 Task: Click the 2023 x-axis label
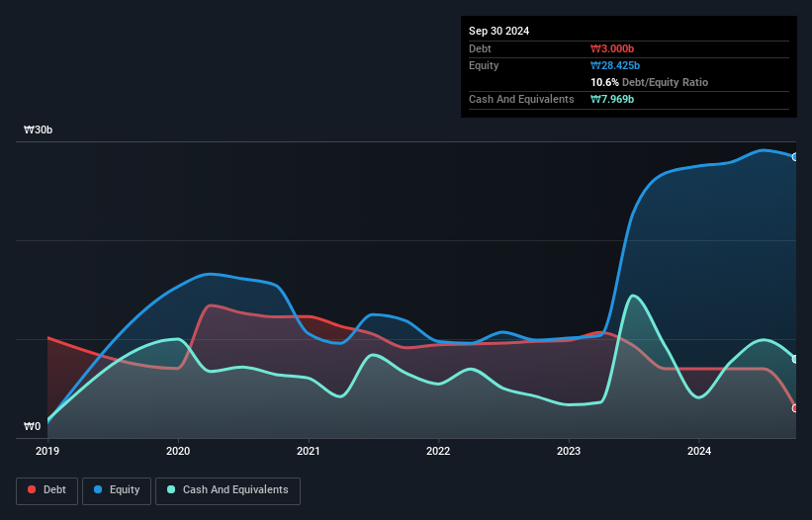569,451
